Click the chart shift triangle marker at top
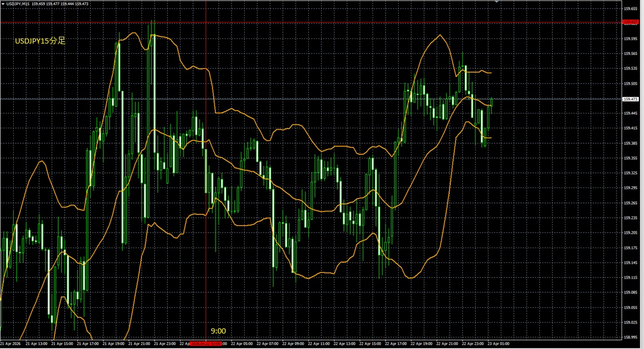 (497, 2)
